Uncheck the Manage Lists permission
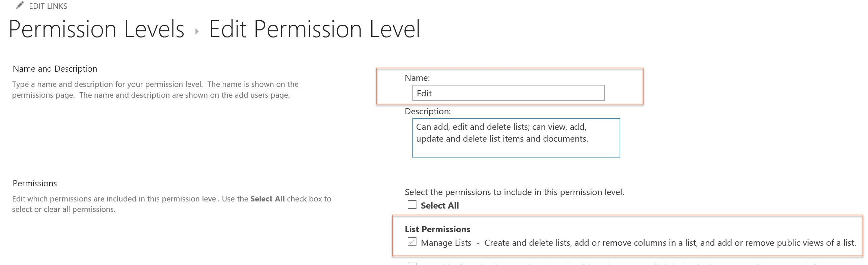This screenshot has width=868, height=265. (x=412, y=243)
